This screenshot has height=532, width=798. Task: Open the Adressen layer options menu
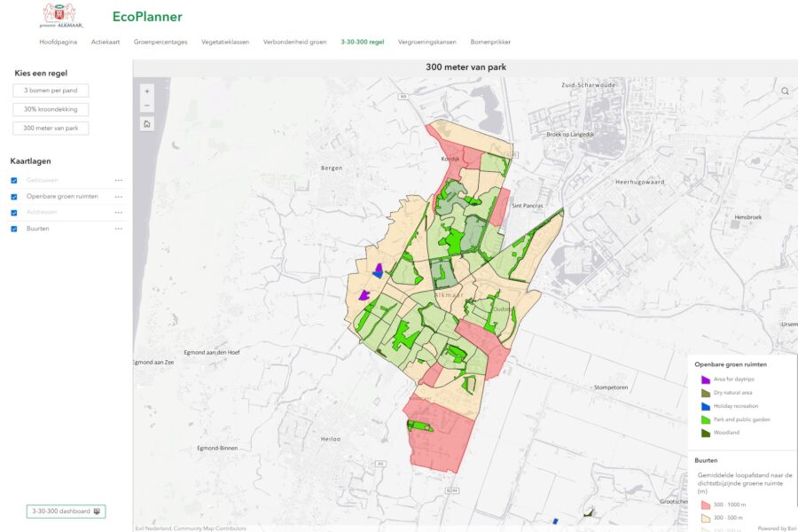[x=119, y=212]
